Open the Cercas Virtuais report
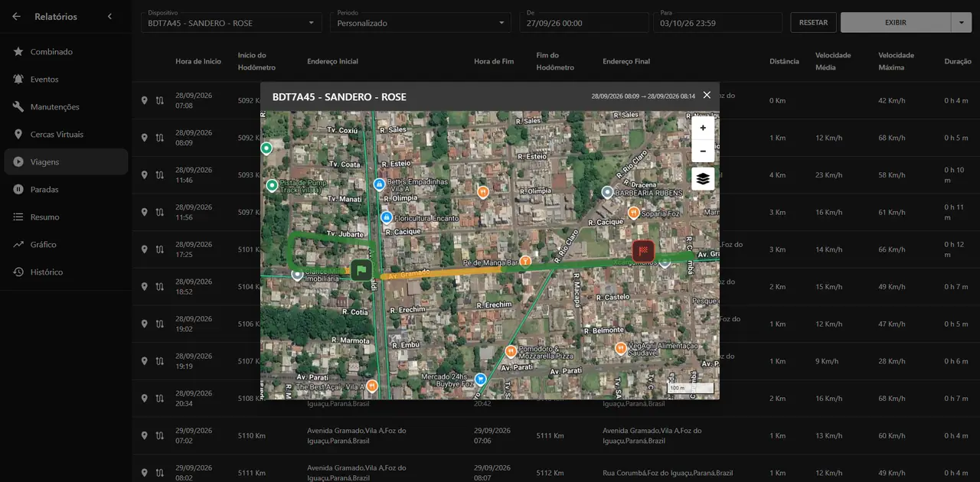 point(65,135)
